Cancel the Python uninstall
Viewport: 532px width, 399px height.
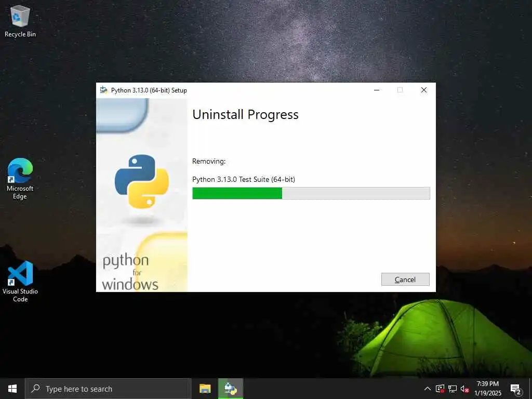pos(405,279)
